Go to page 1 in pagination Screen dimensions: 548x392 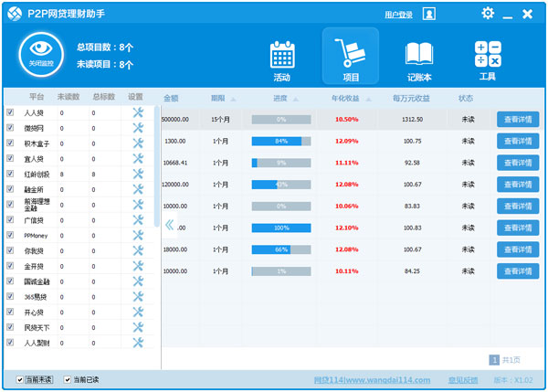tap(494, 360)
